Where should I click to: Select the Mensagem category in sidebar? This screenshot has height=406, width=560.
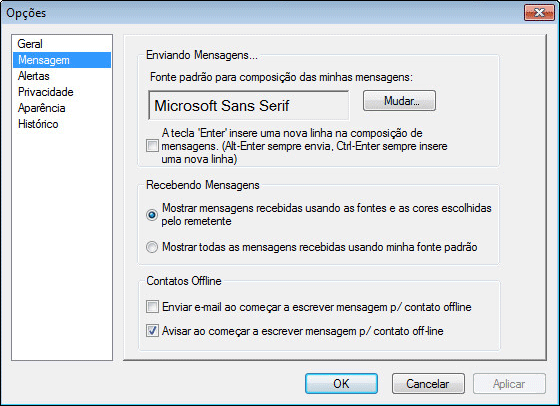click(62, 60)
